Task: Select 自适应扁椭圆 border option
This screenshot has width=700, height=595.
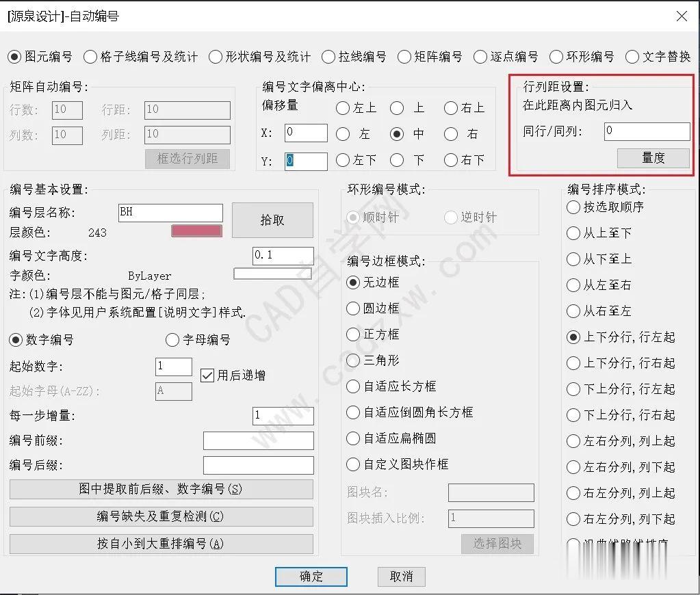Action: pos(353,438)
